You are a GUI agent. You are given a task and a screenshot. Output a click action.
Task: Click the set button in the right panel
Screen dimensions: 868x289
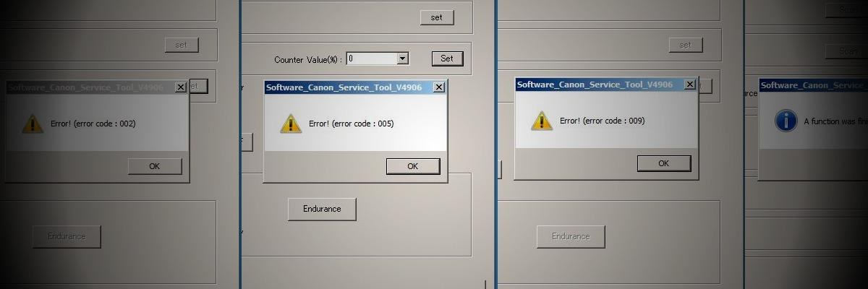point(685,45)
